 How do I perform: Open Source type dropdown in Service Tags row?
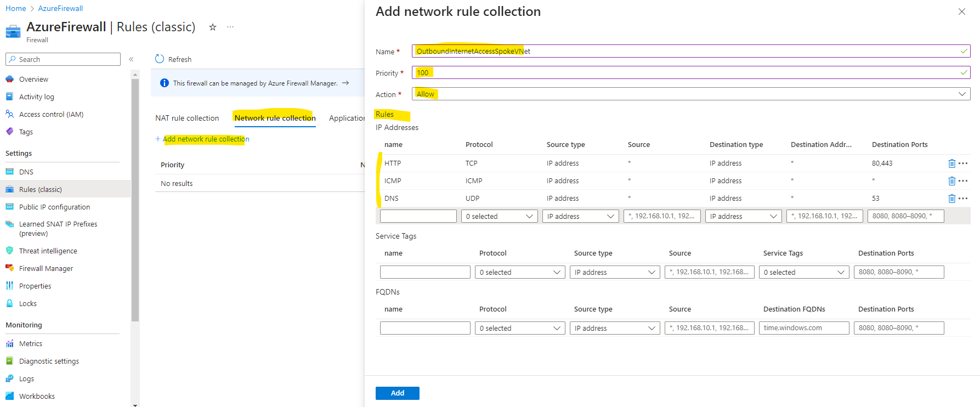pyautogui.click(x=615, y=272)
